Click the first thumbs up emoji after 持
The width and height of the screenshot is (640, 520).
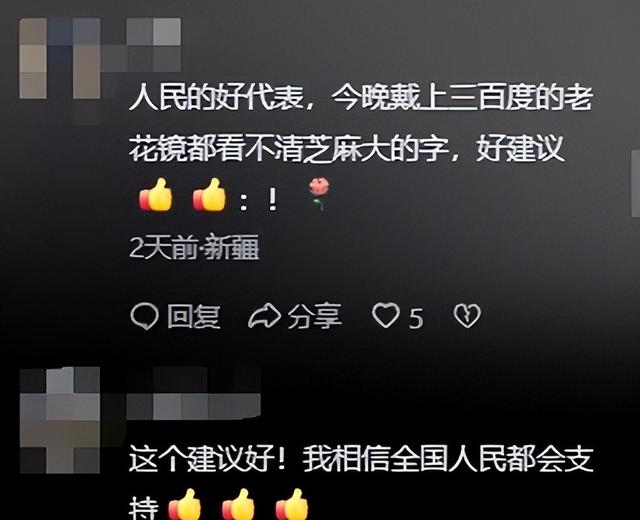[185, 504]
